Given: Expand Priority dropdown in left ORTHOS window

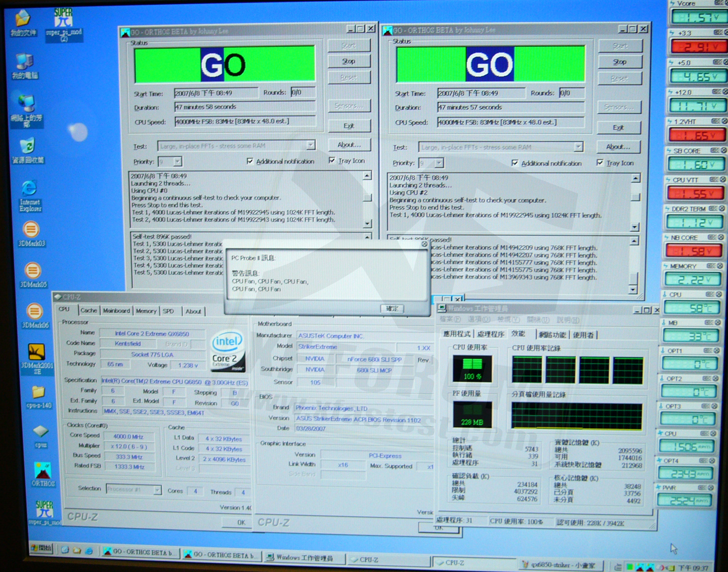Looking at the screenshot, I should point(178,161).
